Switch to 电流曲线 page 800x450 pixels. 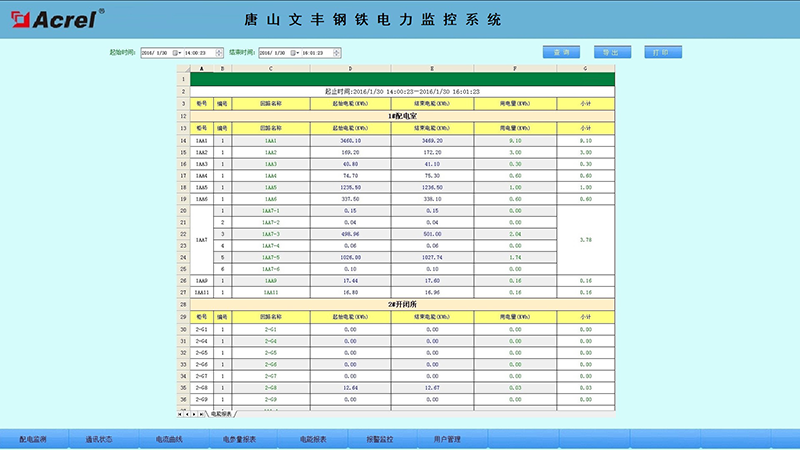tap(168, 438)
